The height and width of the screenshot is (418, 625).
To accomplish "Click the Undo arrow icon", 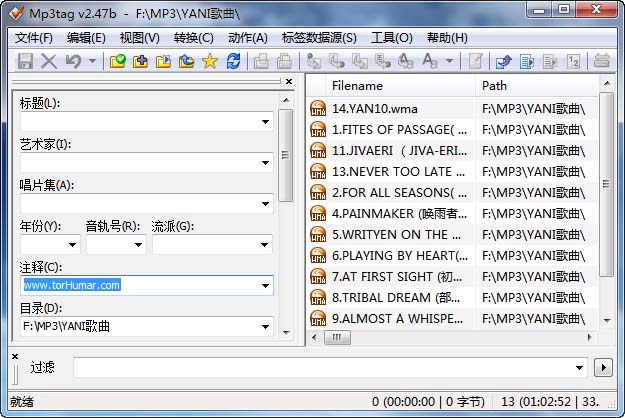I will [x=73, y=61].
